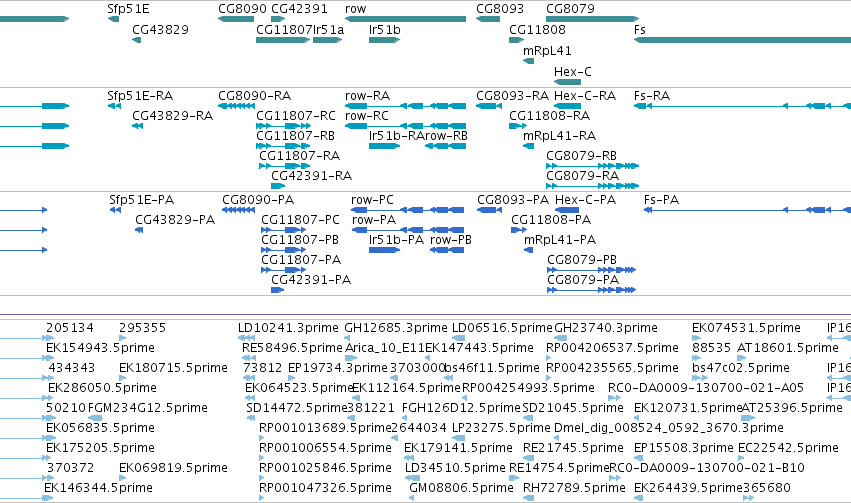Click protein label CG8090-PA
Image resolution: width=851 pixels, height=503 pixels.
258,200
